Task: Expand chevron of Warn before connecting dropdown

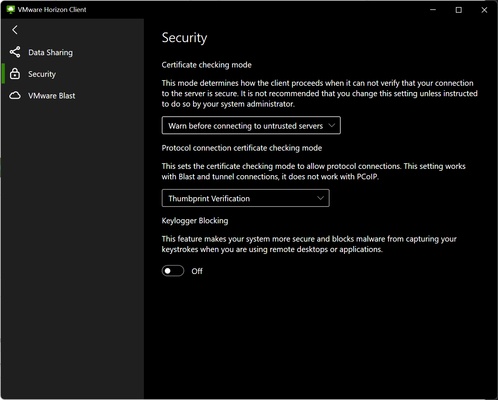Action: pyautogui.click(x=332, y=126)
